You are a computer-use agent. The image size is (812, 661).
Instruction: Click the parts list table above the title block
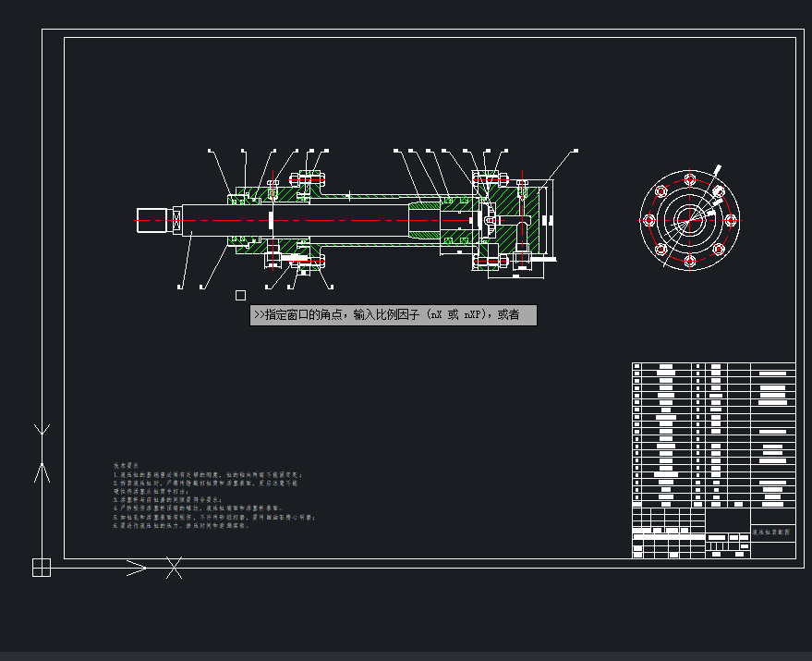point(713,435)
